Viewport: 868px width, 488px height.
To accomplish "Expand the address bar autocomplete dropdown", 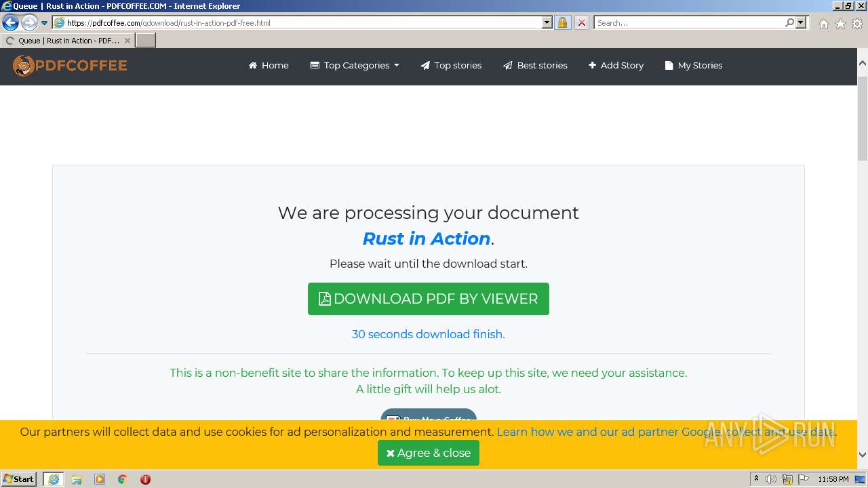I will (547, 22).
